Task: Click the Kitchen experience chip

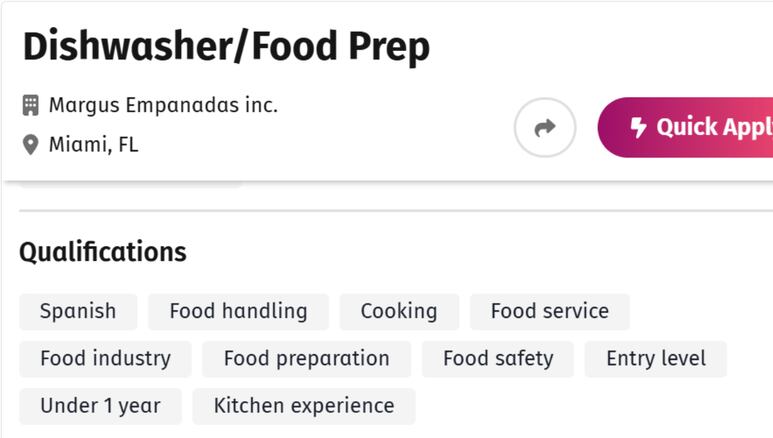Action: 304,406
